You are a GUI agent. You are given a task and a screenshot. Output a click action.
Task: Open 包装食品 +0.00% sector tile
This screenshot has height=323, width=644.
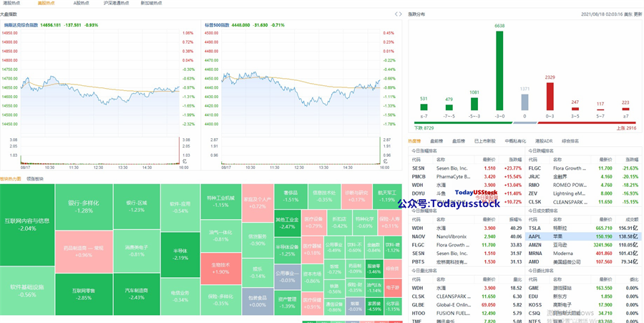258,302
